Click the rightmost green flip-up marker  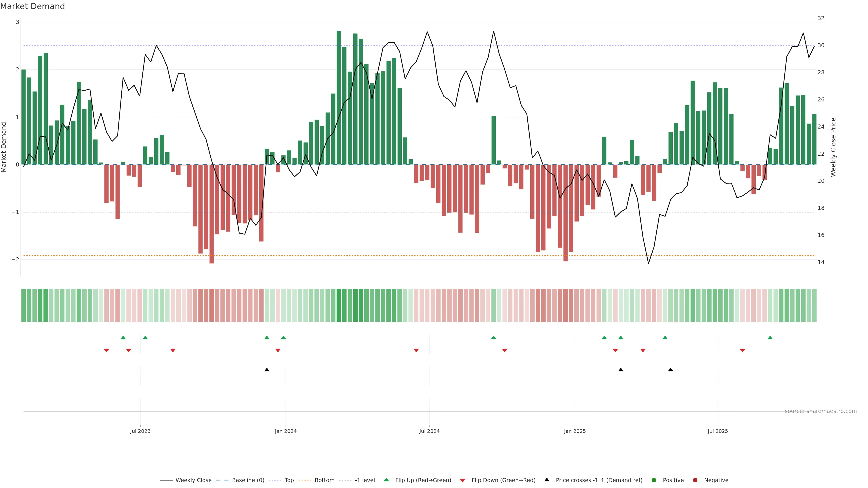[x=770, y=338]
